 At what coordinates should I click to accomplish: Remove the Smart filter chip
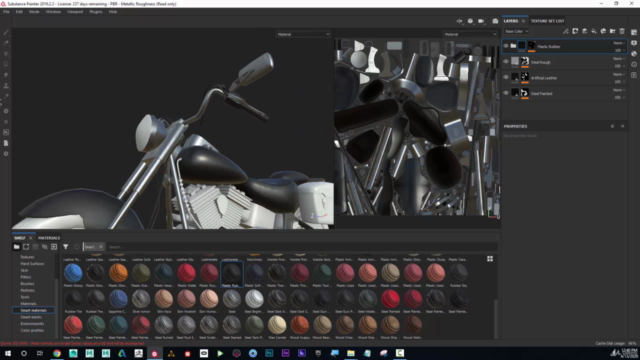point(101,247)
